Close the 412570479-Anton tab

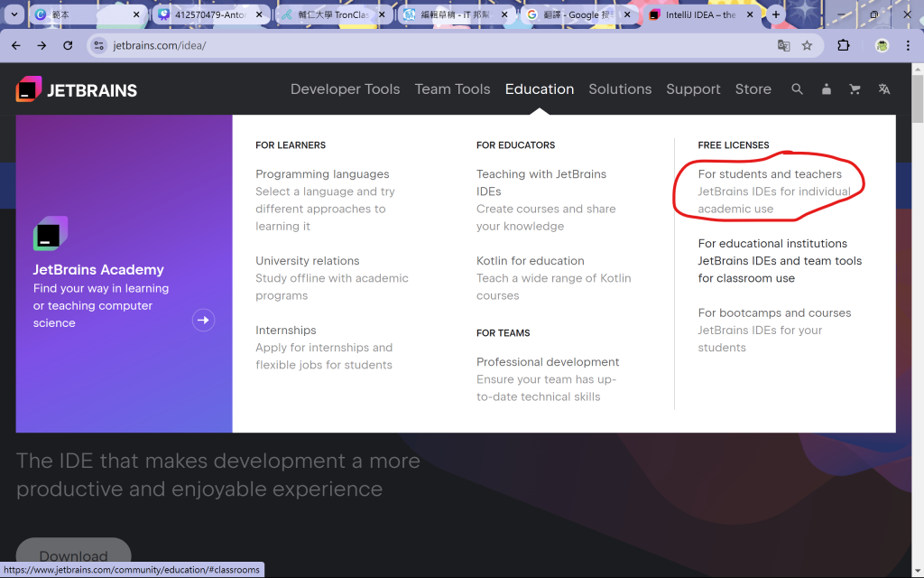tap(259, 14)
